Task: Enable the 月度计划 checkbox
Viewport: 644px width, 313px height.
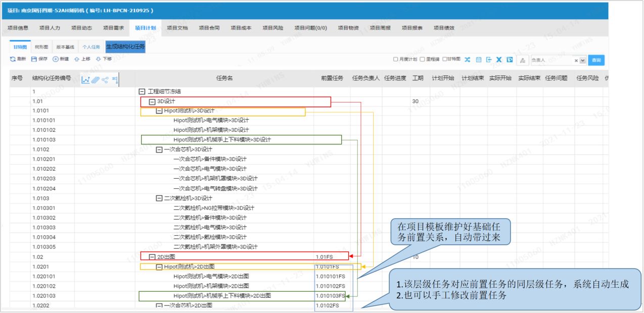Action: [396, 59]
